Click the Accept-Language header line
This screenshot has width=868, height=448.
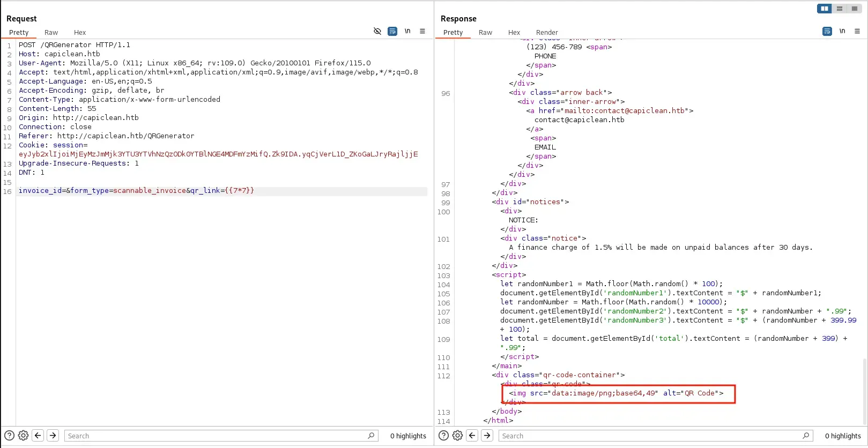coord(85,81)
